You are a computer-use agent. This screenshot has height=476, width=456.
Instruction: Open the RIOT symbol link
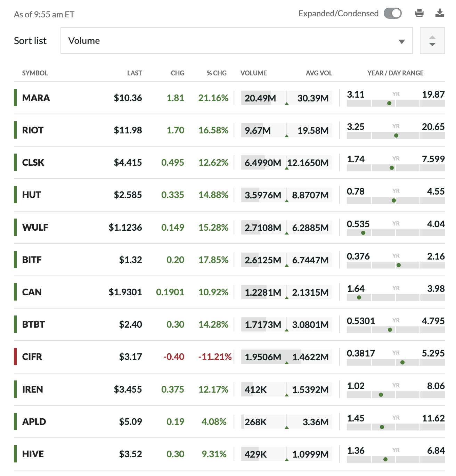coord(33,130)
